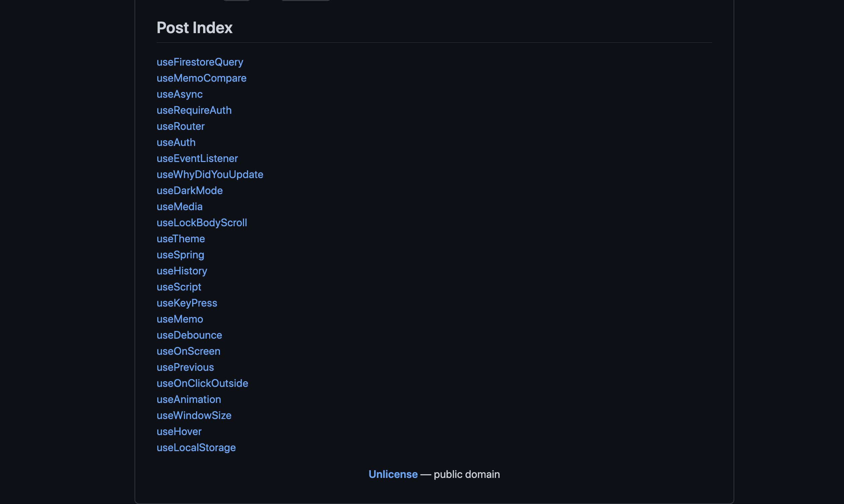Open the useRequireAuth post
The width and height of the screenshot is (844, 504).
pyautogui.click(x=194, y=110)
